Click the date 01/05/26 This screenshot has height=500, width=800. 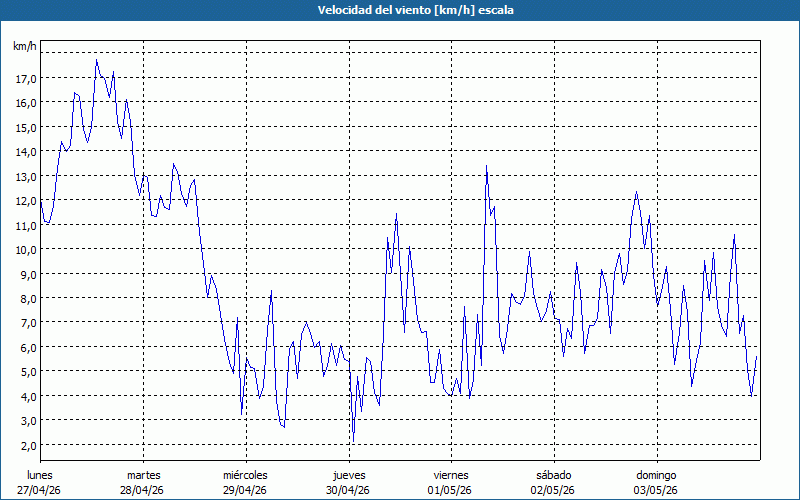[x=450, y=490]
